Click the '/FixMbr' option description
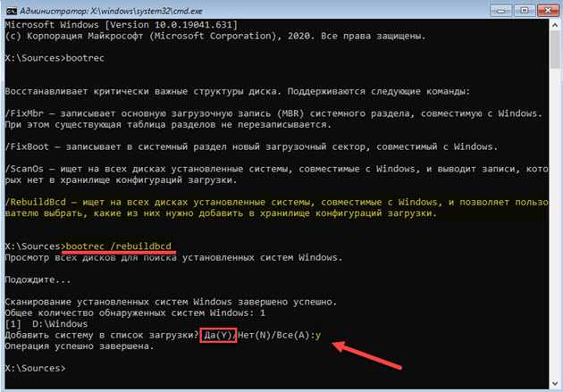563x392 pixels. (273, 113)
